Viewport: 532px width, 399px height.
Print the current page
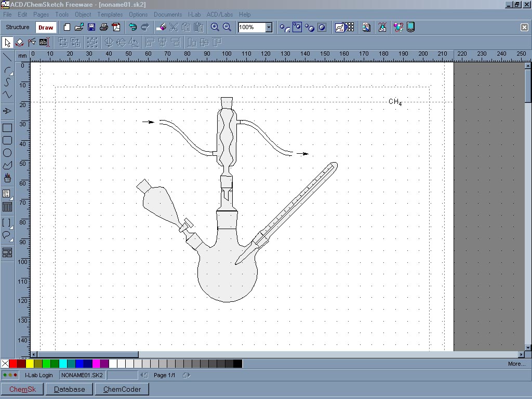103,27
